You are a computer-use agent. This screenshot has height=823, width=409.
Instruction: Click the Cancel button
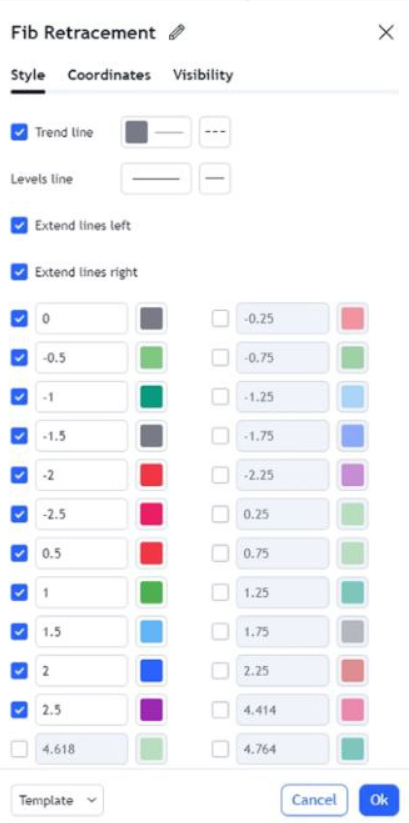pos(314,800)
